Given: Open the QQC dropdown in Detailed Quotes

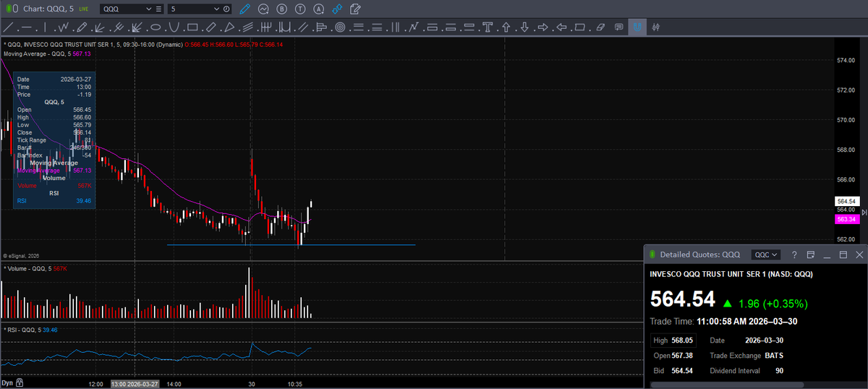Looking at the screenshot, I should point(766,255).
